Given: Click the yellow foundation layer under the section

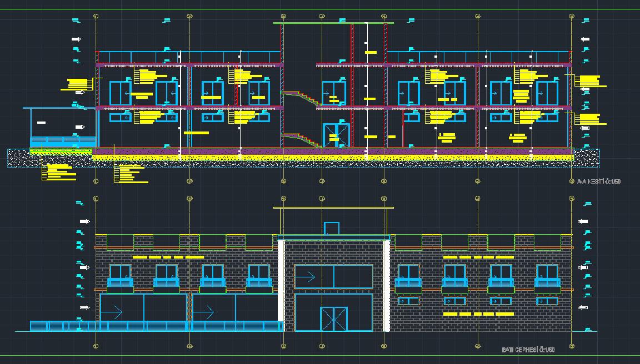Looking at the screenshot, I should point(333,158).
